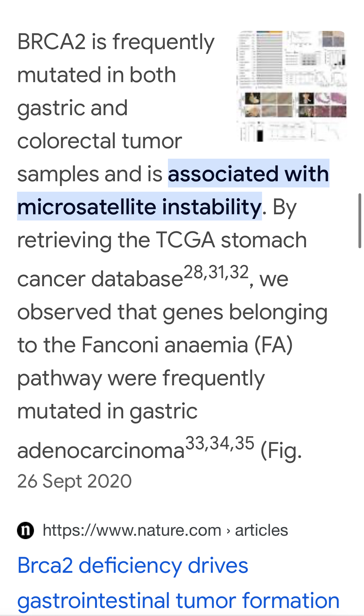Click the cancer database phrase

(100, 279)
